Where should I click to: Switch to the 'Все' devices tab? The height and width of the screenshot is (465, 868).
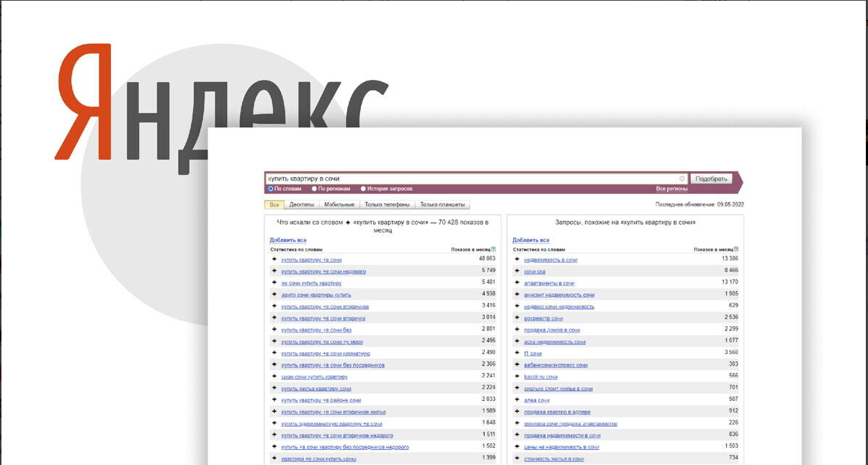click(274, 205)
